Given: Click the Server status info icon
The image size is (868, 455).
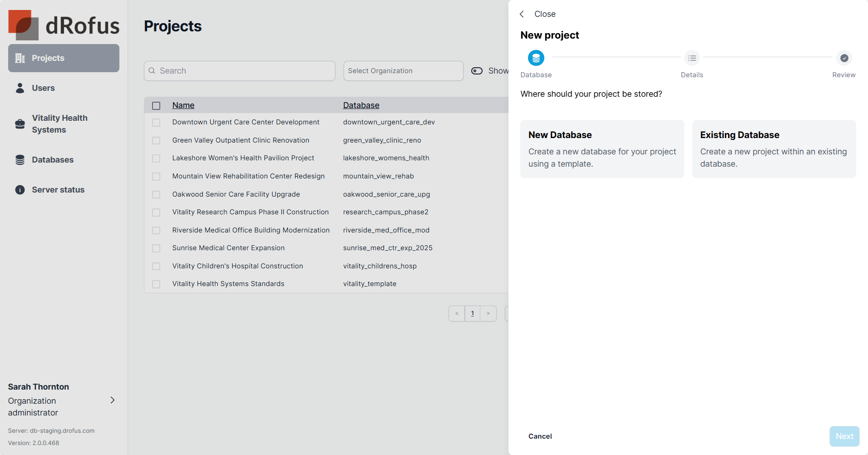Looking at the screenshot, I should point(20,190).
